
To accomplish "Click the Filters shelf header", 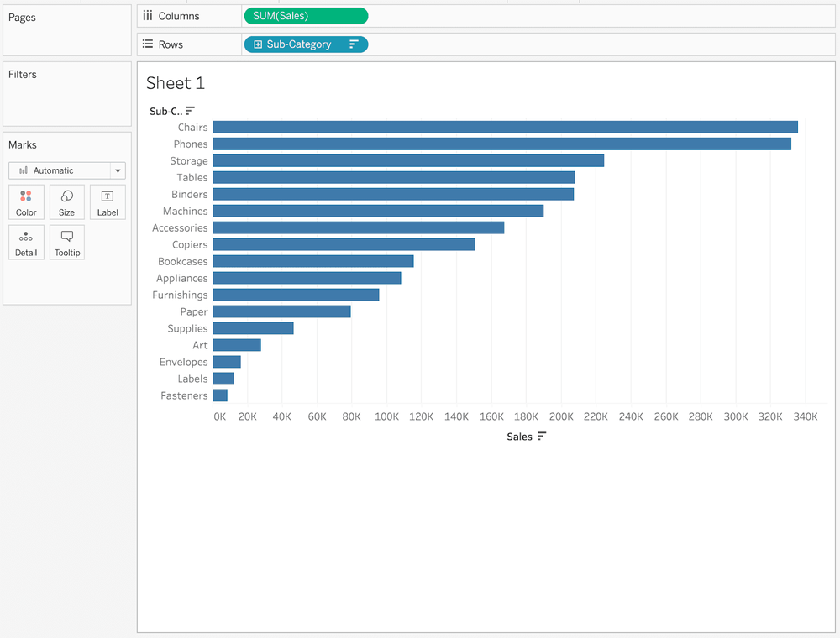I will pyautogui.click(x=23, y=75).
